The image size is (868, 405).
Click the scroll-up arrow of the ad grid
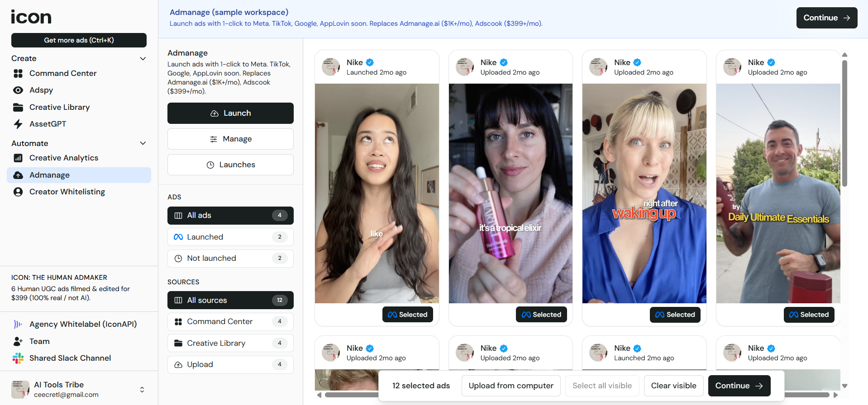coord(844,55)
